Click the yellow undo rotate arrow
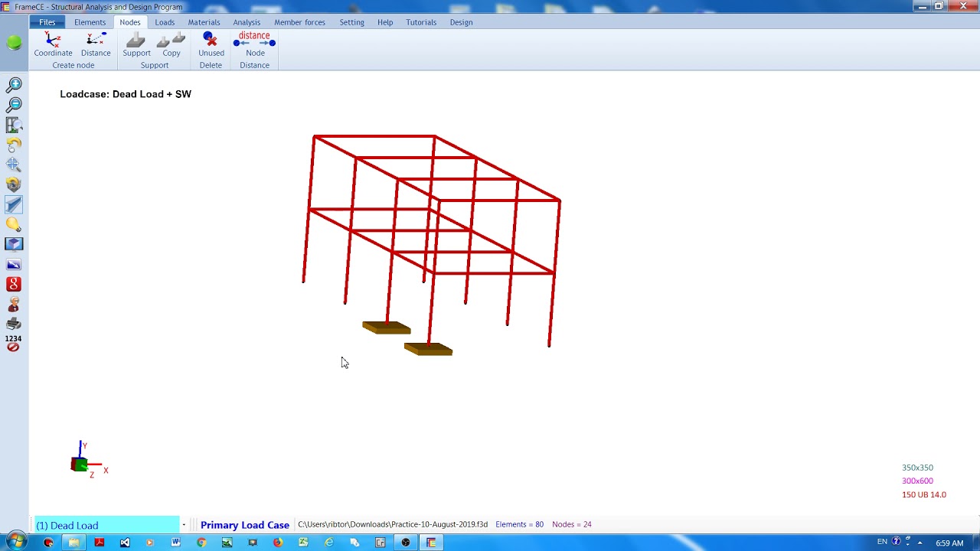 click(14, 145)
